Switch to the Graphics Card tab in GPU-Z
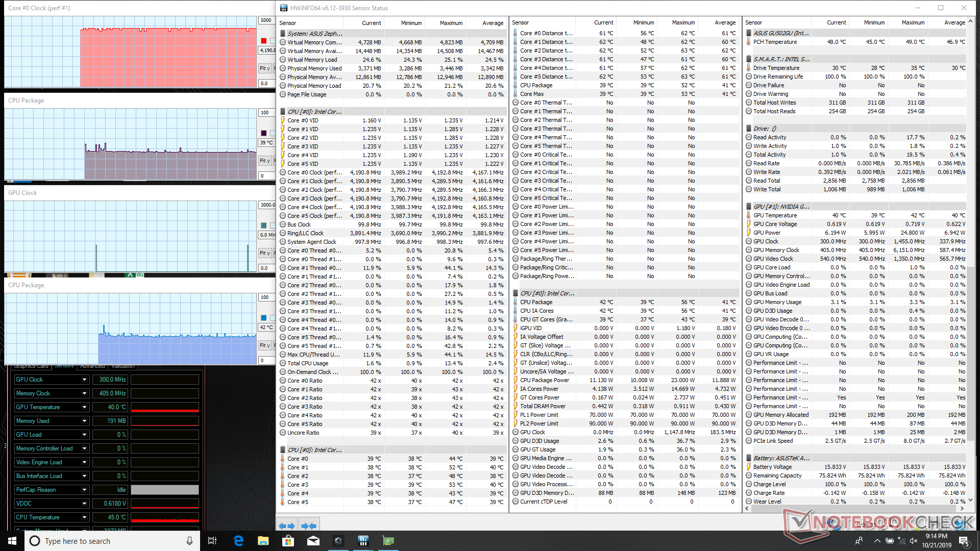This screenshot has height=551, width=980. pos(31,366)
